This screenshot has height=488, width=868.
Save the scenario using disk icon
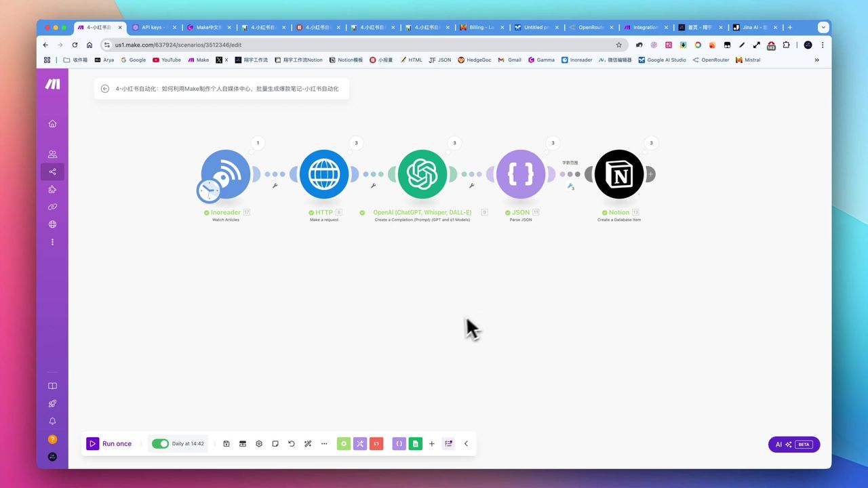[x=226, y=444]
